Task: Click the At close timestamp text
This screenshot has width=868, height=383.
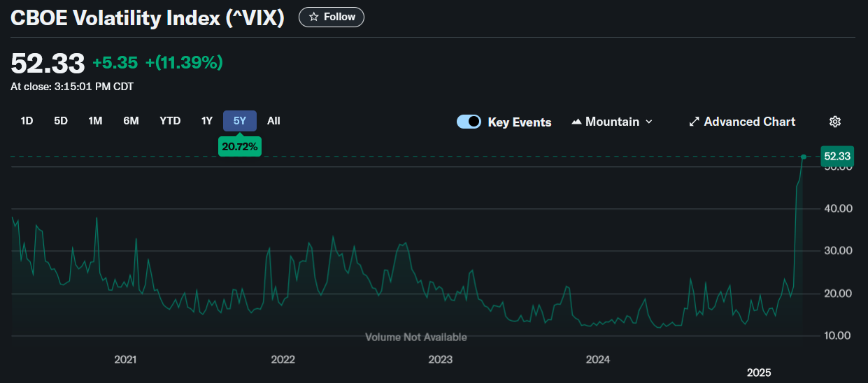Action: [x=72, y=87]
